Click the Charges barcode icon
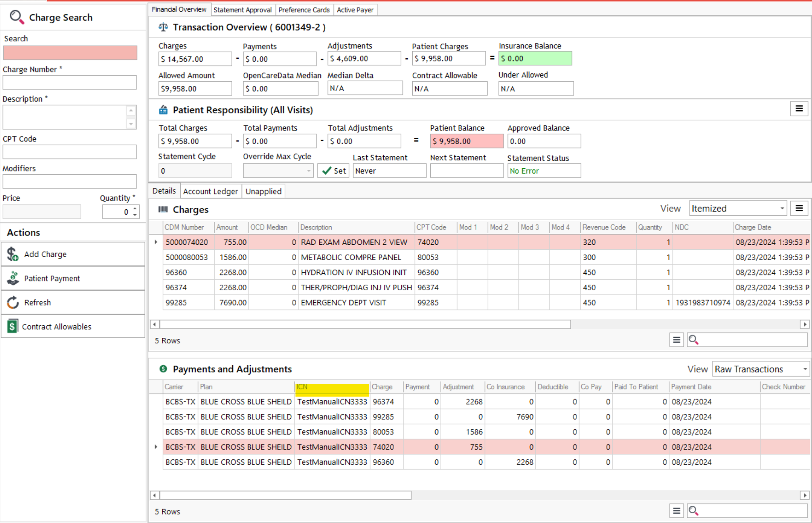 163,209
